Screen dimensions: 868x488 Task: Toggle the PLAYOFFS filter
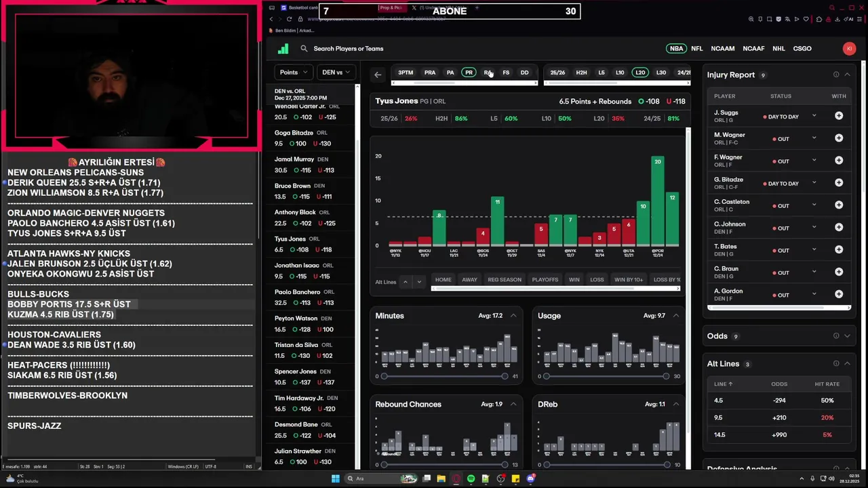click(x=545, y=279)
